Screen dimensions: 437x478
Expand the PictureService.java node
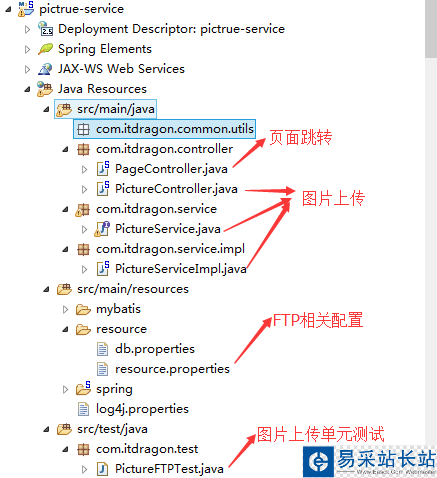click(x=85, y=230)
